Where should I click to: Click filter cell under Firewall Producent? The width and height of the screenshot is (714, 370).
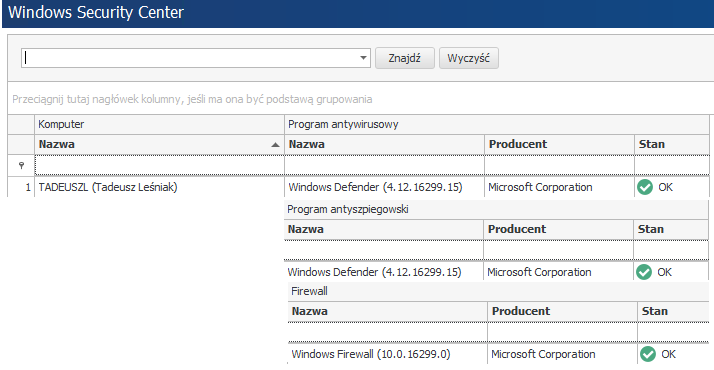tap(562, 332)
